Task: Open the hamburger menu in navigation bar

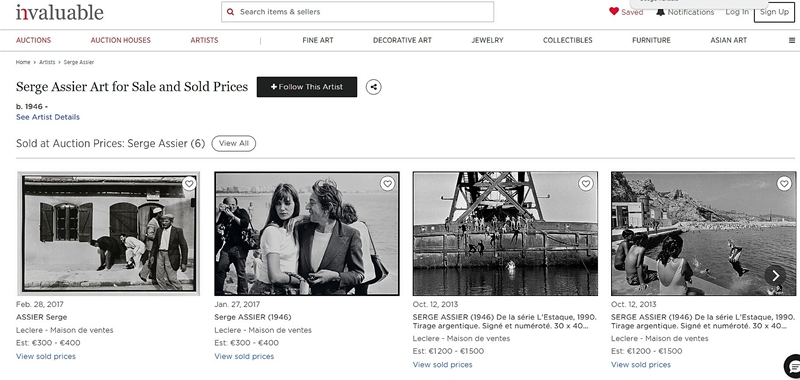Action: (792, 40)
